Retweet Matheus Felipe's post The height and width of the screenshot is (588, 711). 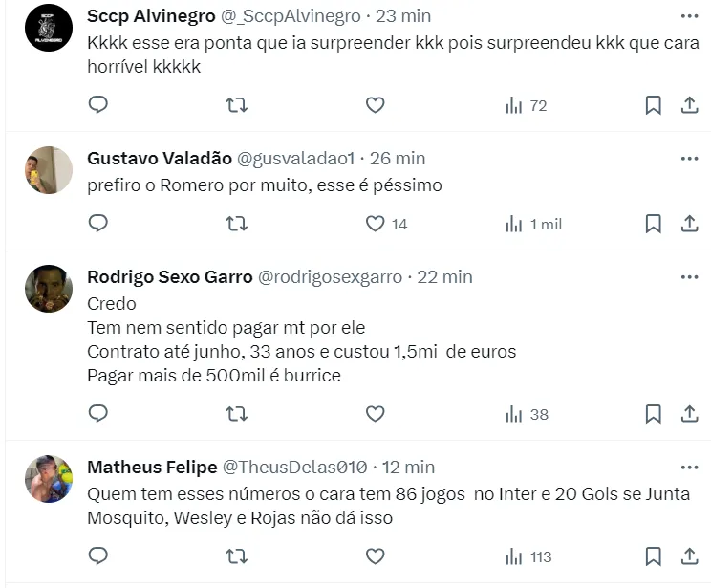pyautogui.click(x=236, y=555)
